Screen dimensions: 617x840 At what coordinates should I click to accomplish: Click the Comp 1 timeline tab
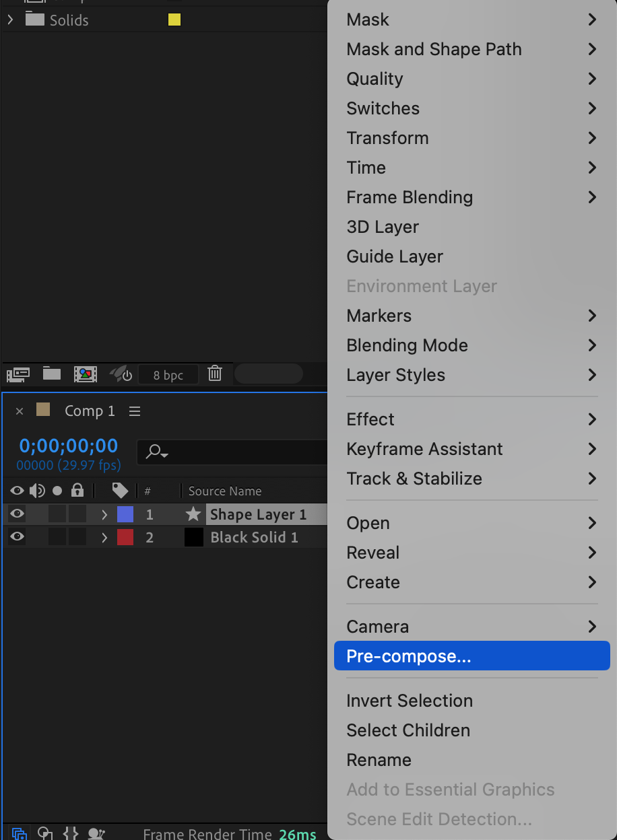pyautogui.click(x=90, y=411)
